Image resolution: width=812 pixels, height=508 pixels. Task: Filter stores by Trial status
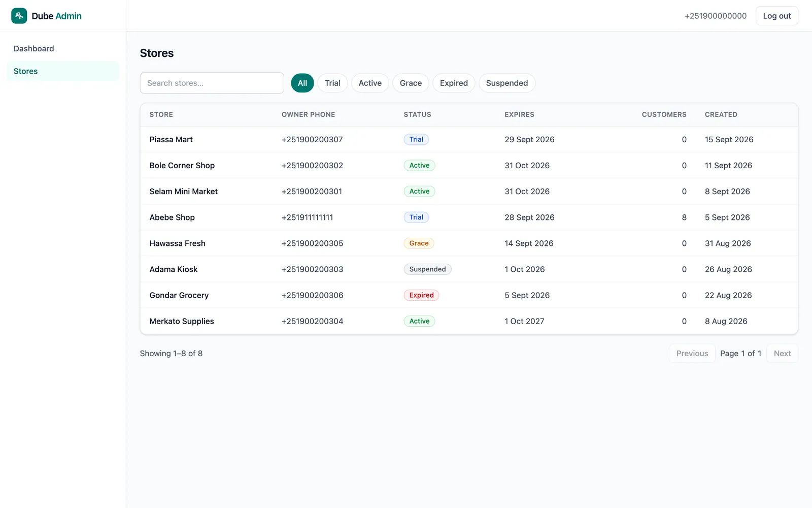pyautogui.click(x=332, y=83)
